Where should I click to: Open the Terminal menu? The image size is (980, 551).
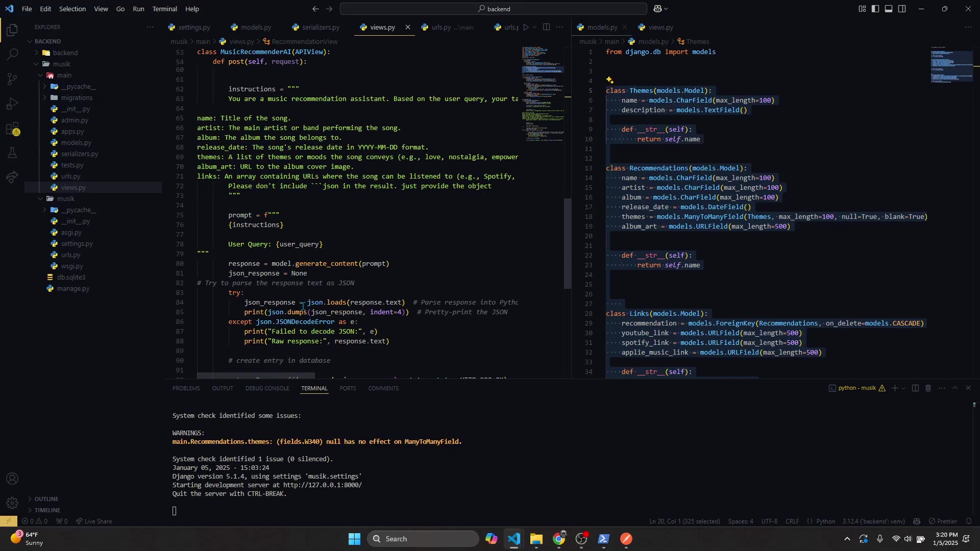164,9
